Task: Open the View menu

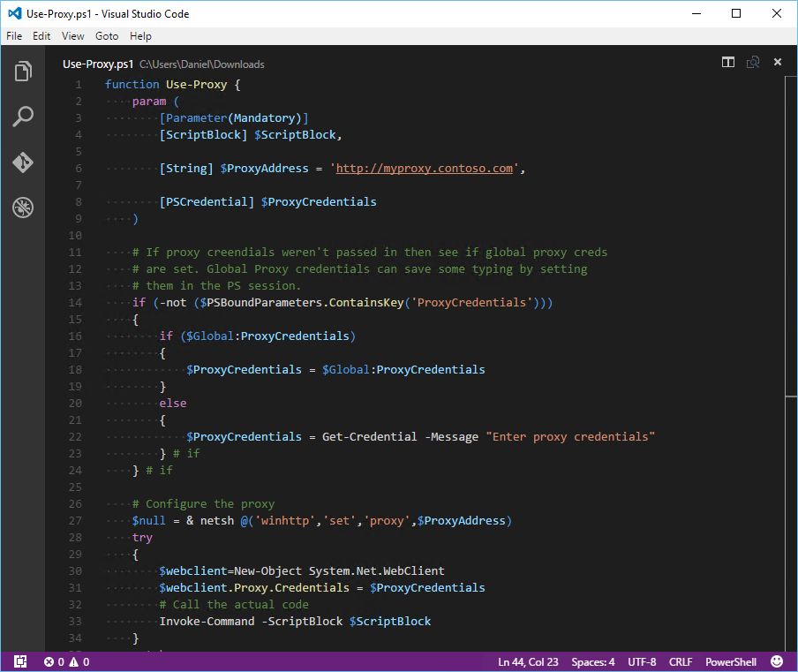Action: (72, 36)
